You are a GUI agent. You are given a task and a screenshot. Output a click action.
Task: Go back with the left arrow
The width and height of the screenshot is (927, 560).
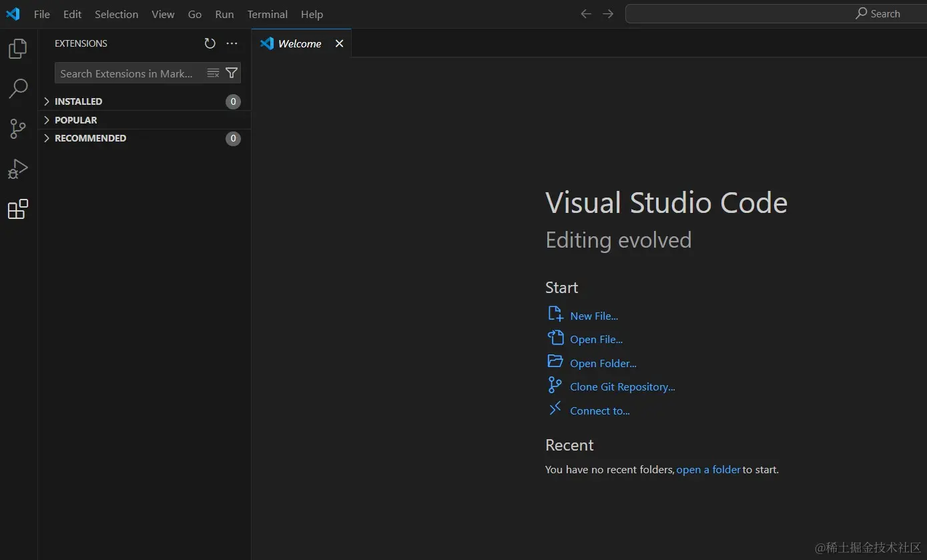tap(585, 14)
